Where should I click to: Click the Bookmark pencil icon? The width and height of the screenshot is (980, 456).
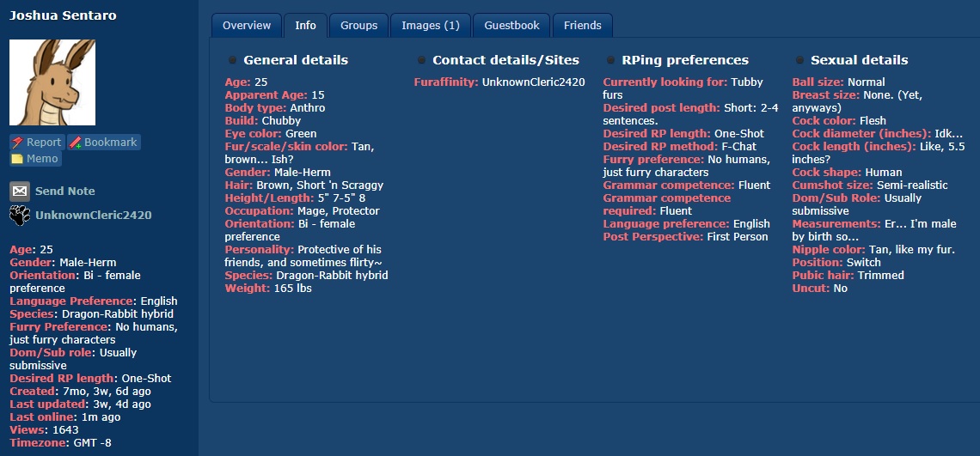pyautogui.click(x=76, y=143)
